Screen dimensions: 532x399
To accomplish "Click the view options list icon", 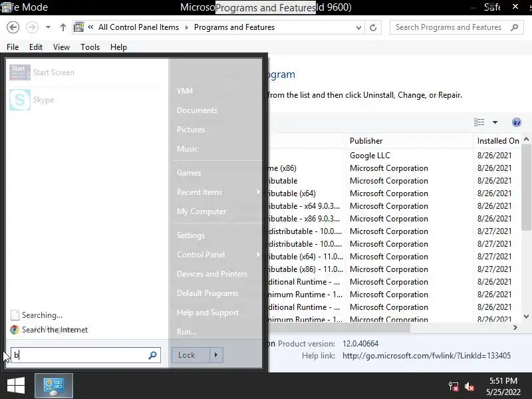I will click(479, 122).
